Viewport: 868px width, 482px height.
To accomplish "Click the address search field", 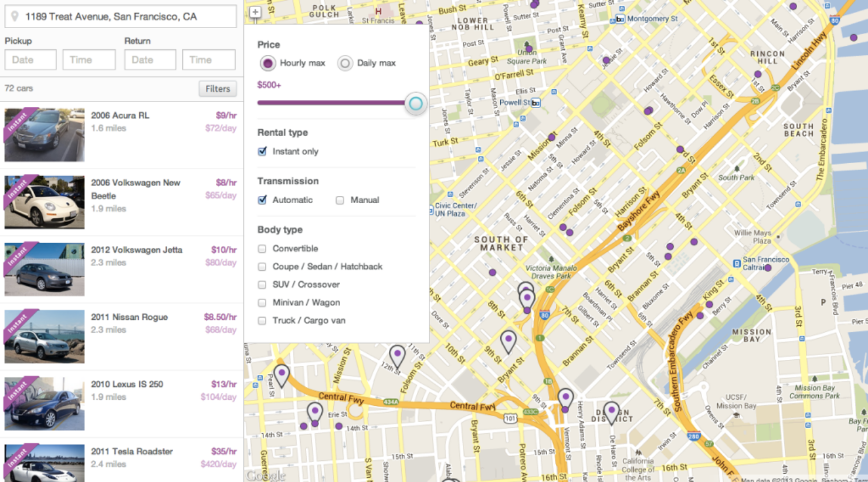I will (x=121, y=16).
